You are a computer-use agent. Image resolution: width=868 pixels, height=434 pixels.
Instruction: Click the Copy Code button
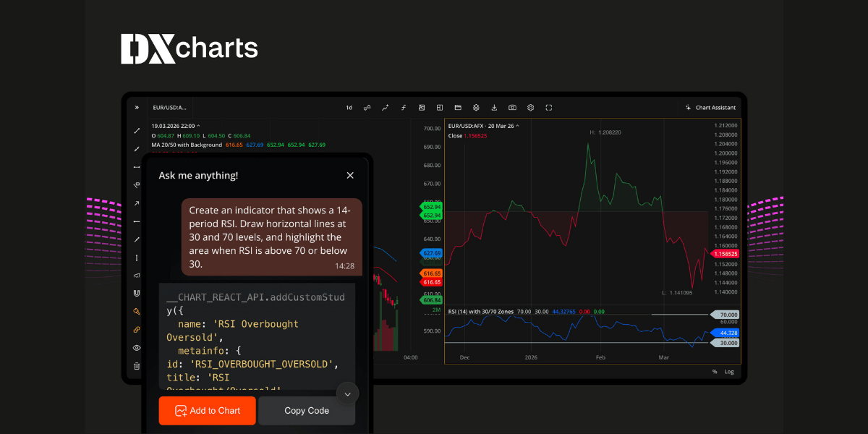[x=307, y=410]
